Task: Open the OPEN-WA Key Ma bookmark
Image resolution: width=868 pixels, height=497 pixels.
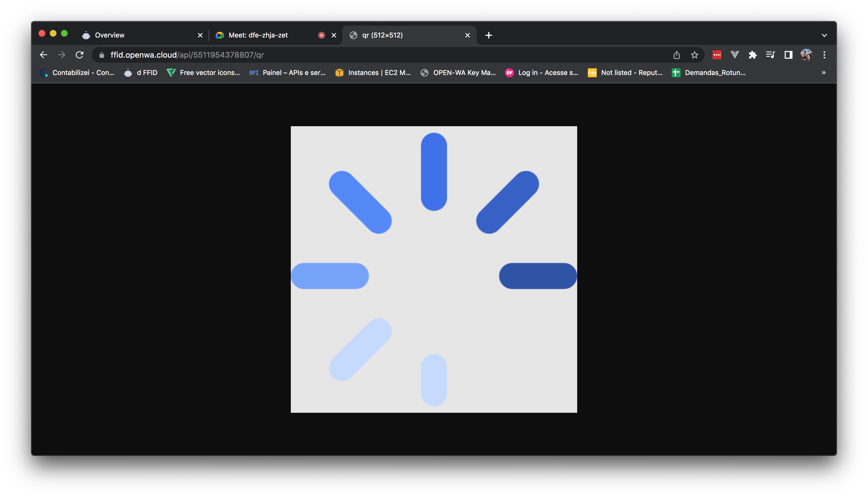Action: coord(459,72)
